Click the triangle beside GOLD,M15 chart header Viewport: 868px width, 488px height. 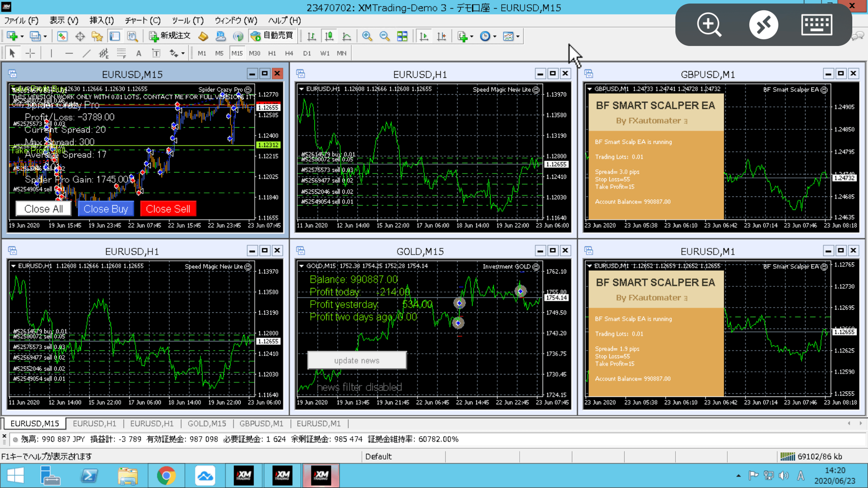pos(302,266)
